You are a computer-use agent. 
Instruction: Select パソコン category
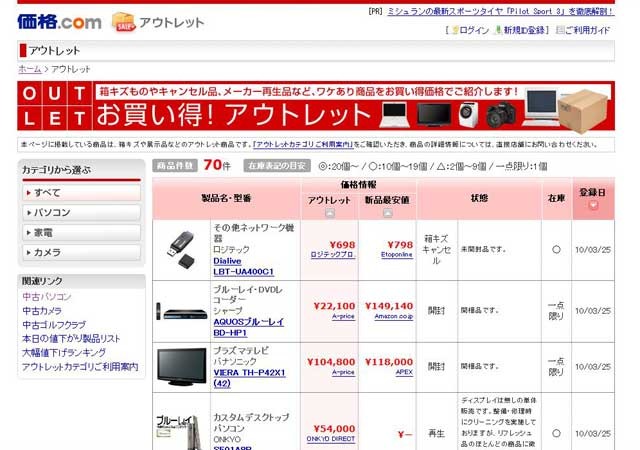point(82,212)
